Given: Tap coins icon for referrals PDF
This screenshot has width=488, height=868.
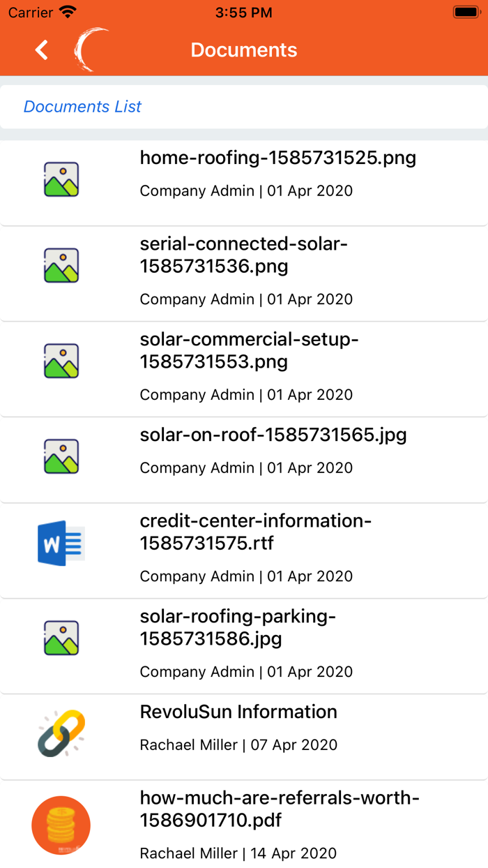Looking at the screenshot, I should (61, 825).
